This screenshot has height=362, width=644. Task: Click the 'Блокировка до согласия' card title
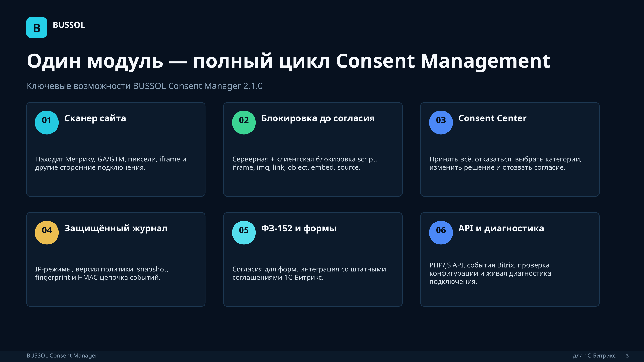pyautogui.click(x=318, y=118)
